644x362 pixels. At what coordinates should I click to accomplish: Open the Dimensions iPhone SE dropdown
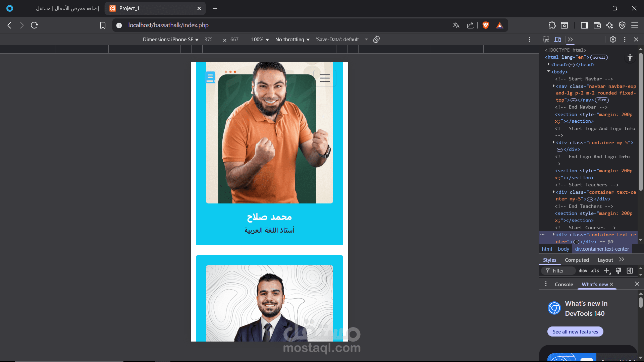click(x=171, y=40)
